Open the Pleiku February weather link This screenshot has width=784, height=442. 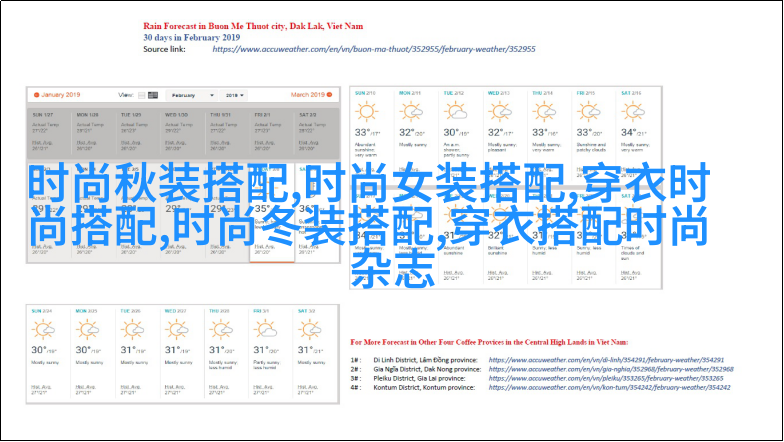click(x=606, y=378)
